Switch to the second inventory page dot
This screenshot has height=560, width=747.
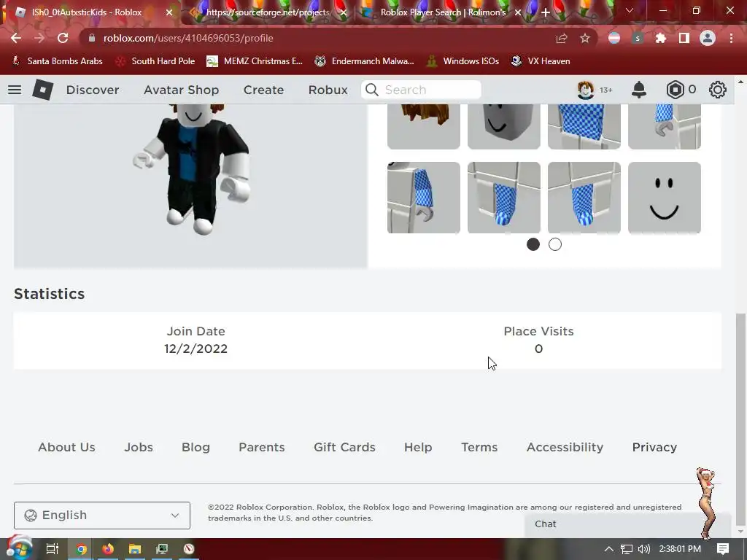click(555, 244)
